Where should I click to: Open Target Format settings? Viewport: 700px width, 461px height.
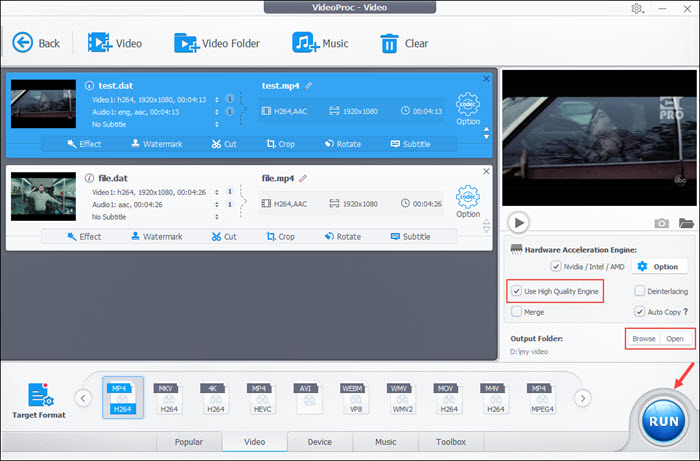[x=39, y=400]
